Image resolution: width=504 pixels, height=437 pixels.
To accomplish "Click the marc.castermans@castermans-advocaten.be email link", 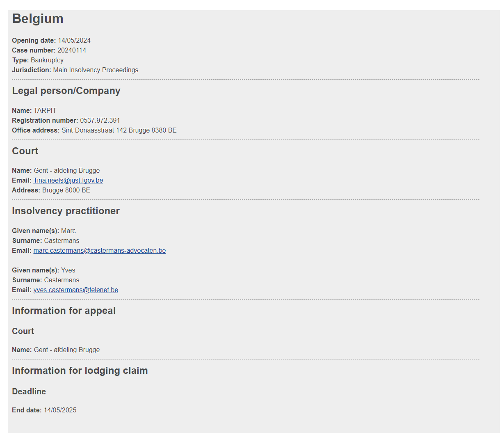I will [x=100, y=251].
